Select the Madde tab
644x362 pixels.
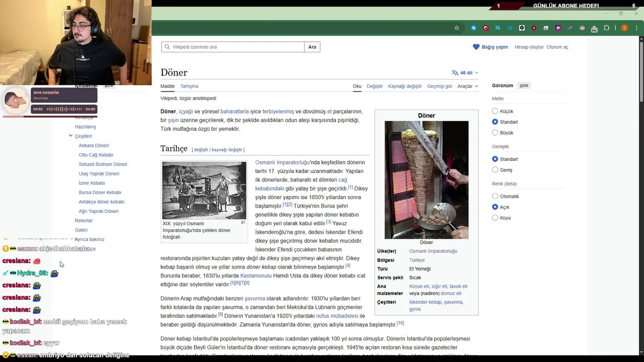[x=168, y=86]
